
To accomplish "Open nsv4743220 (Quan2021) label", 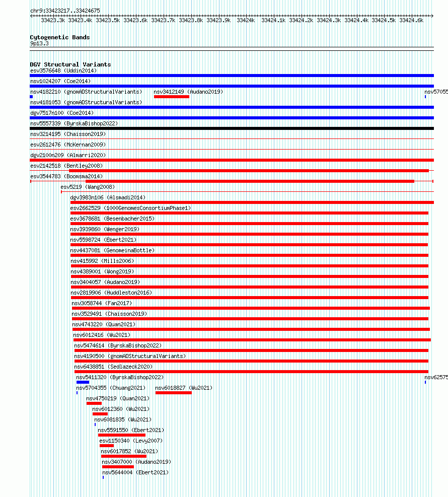I will point(104,325).
